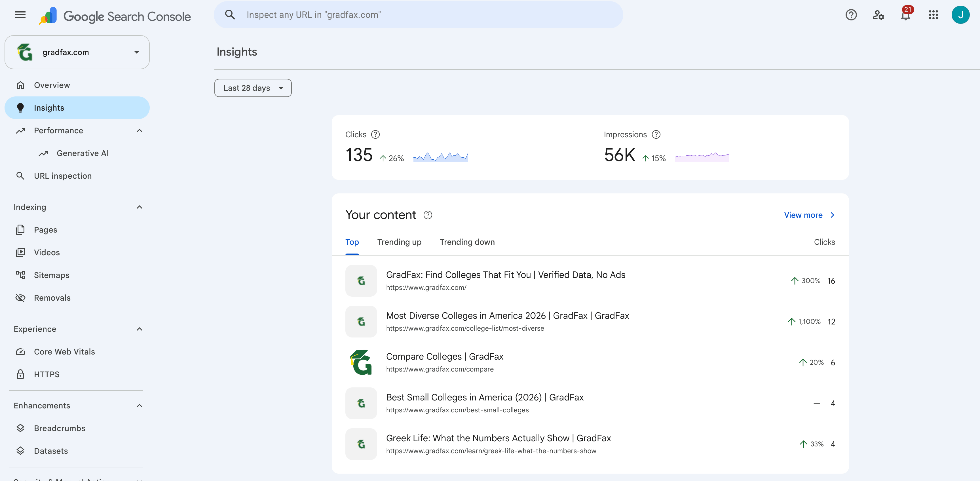Image resolution: width=980 pixels, height=481 pixels.
Task: Click the Impressions help info icon
Action: click(x=656, y=134)
